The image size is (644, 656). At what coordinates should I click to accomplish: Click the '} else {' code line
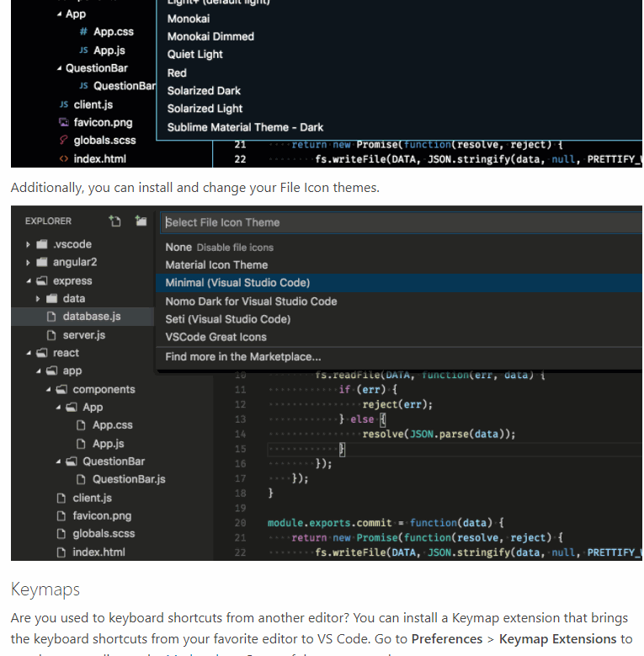point(362,419)
